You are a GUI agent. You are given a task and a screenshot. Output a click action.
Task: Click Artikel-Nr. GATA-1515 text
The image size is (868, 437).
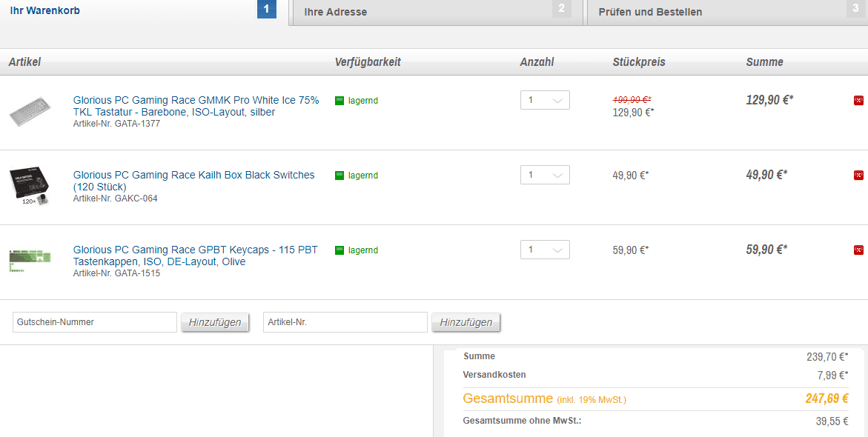[116, 273]
